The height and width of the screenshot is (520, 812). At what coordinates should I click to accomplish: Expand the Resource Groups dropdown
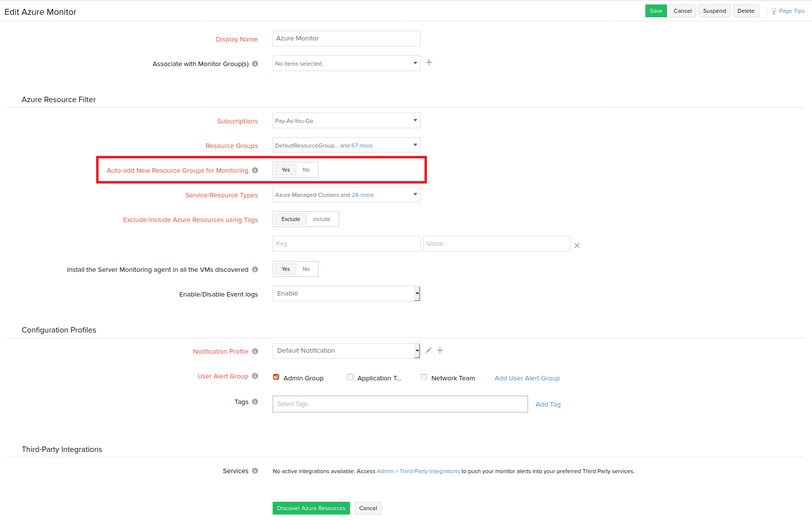[x=347, y=145]
